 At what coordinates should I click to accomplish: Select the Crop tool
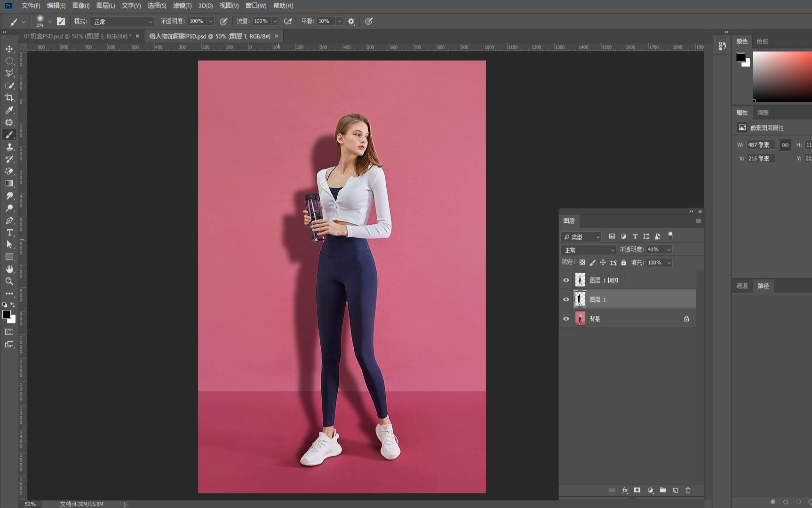click(9, 98)
